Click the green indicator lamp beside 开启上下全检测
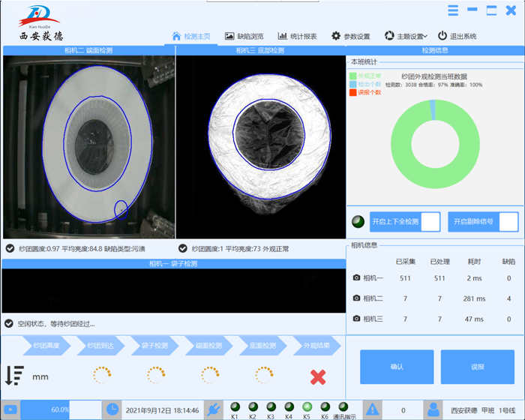 click(x=358, y=222)
